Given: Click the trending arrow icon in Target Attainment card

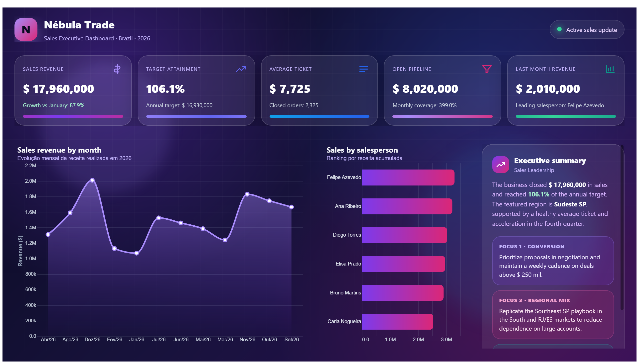Looking at the screenshot, I should pos(241,69).
